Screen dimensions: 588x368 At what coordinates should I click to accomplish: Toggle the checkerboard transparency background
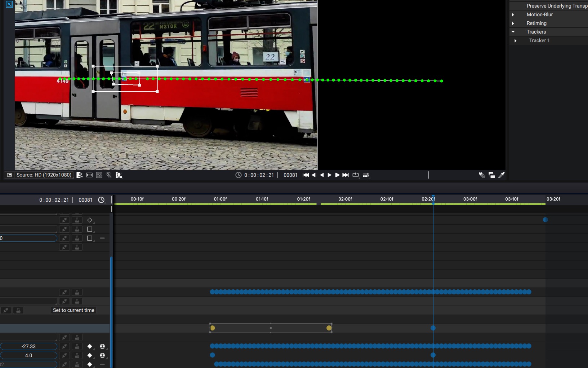(x=99, y=175)
